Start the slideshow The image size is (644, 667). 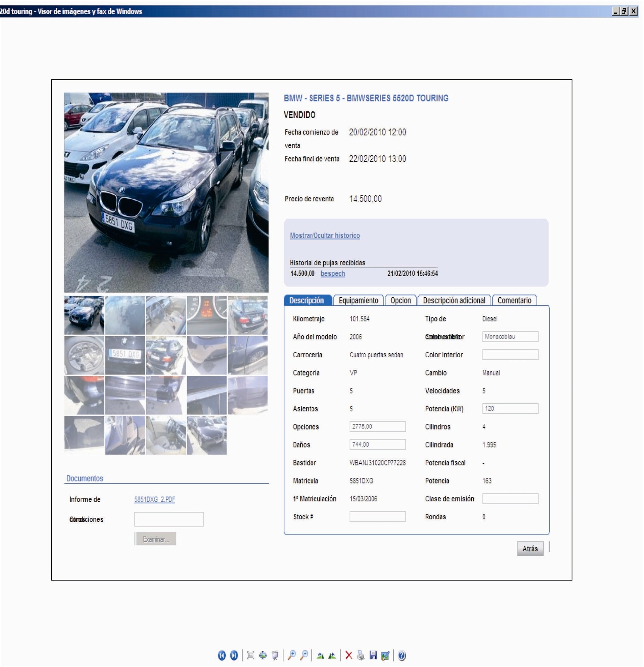275,655
